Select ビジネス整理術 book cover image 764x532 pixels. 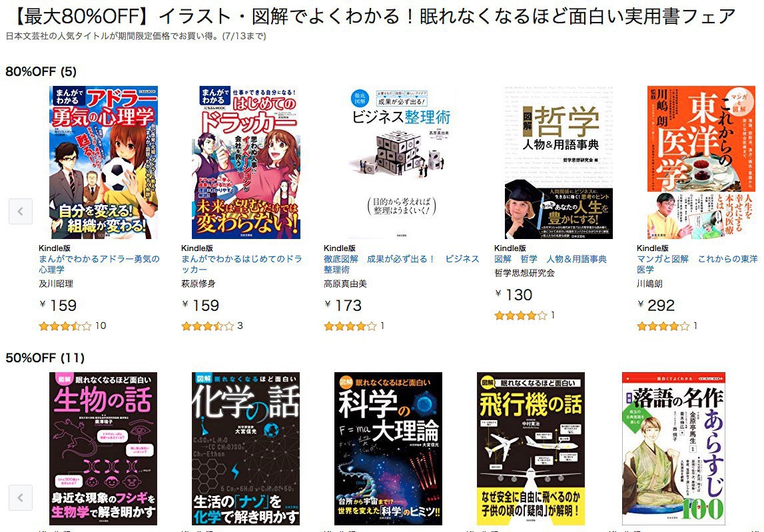402,162
